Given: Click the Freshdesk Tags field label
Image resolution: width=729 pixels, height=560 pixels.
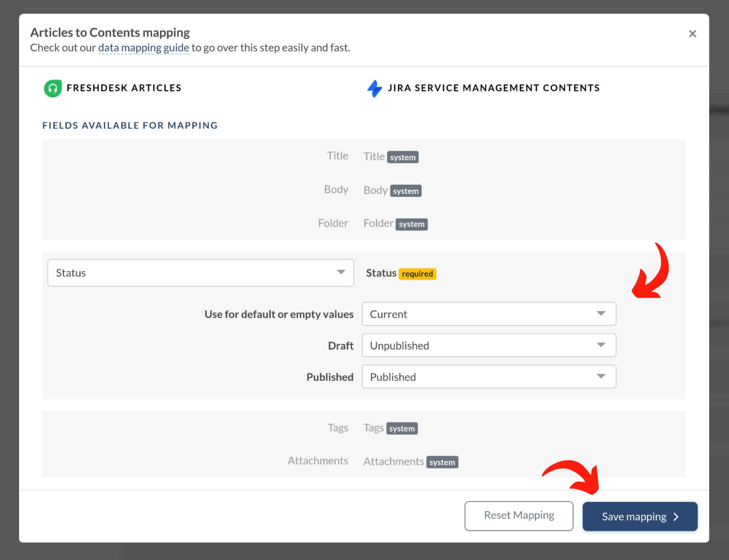Looking at the screenshot, I should coord(338,428).
